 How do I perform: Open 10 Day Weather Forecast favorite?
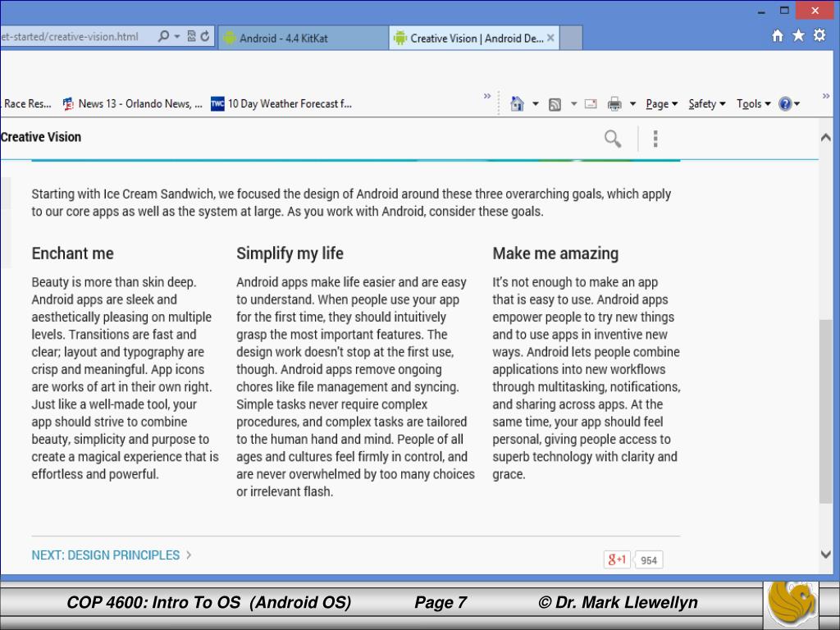pyautogui.click(x=281, y=104)
